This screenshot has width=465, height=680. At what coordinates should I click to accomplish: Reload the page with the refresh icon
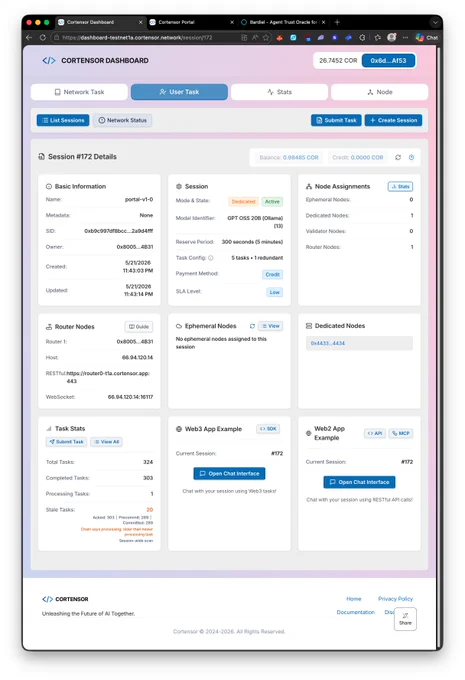(43, 38)
